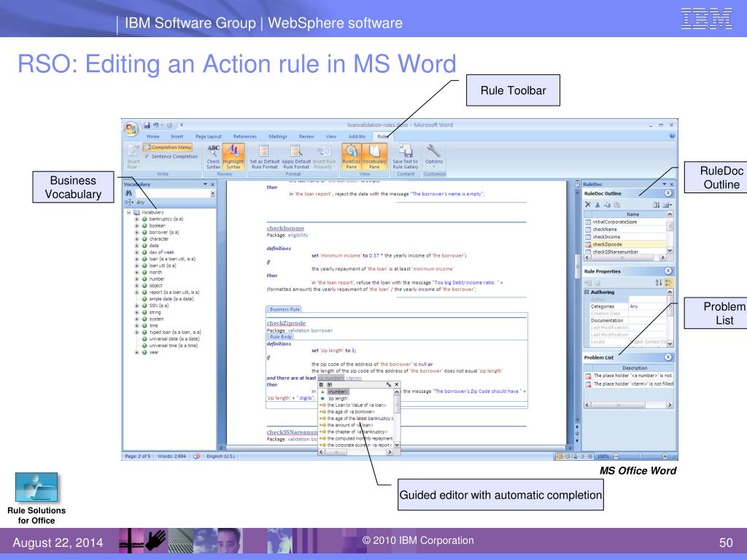
Task: Click Save Text to Rule Gallery
Action: 406,157
